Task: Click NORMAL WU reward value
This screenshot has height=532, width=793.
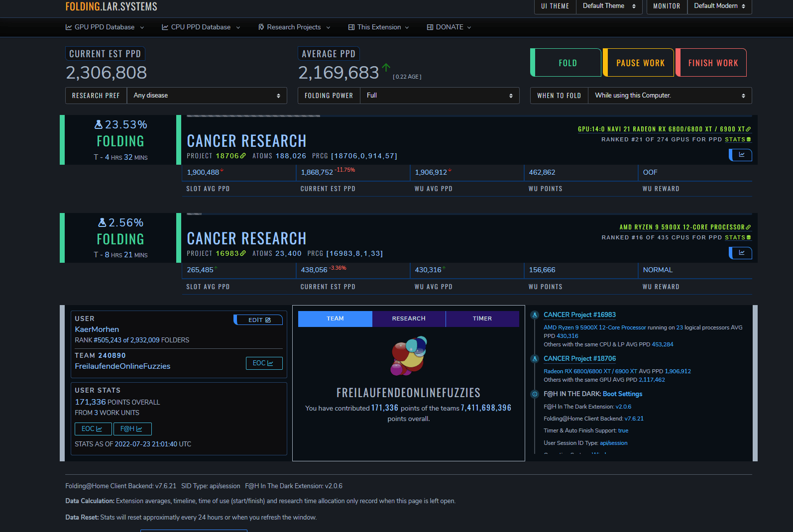Action: point(658,270)
